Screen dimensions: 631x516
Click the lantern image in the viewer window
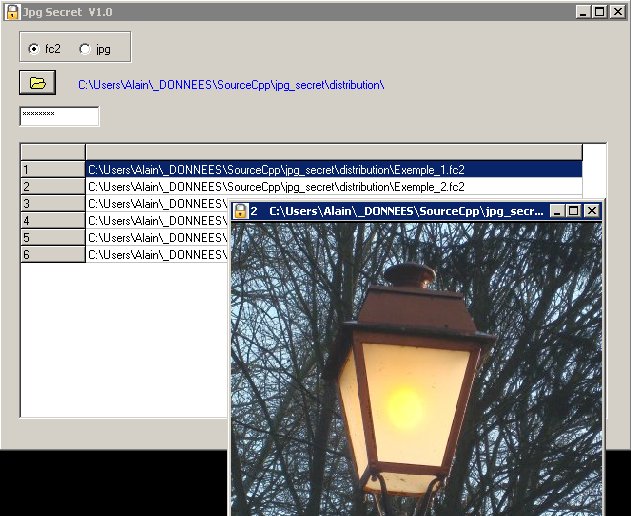coord(417,369)
